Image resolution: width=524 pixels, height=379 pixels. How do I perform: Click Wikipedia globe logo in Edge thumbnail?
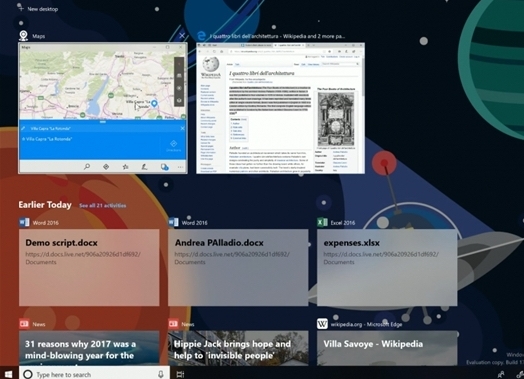211,65
